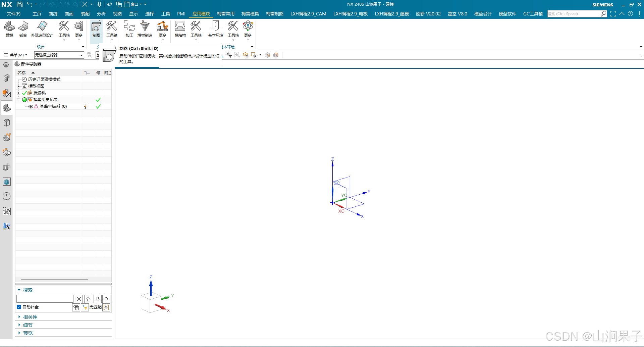Clear the navigator search with X button
Viewport: 644px width, 347px height.
click(79, 299)
